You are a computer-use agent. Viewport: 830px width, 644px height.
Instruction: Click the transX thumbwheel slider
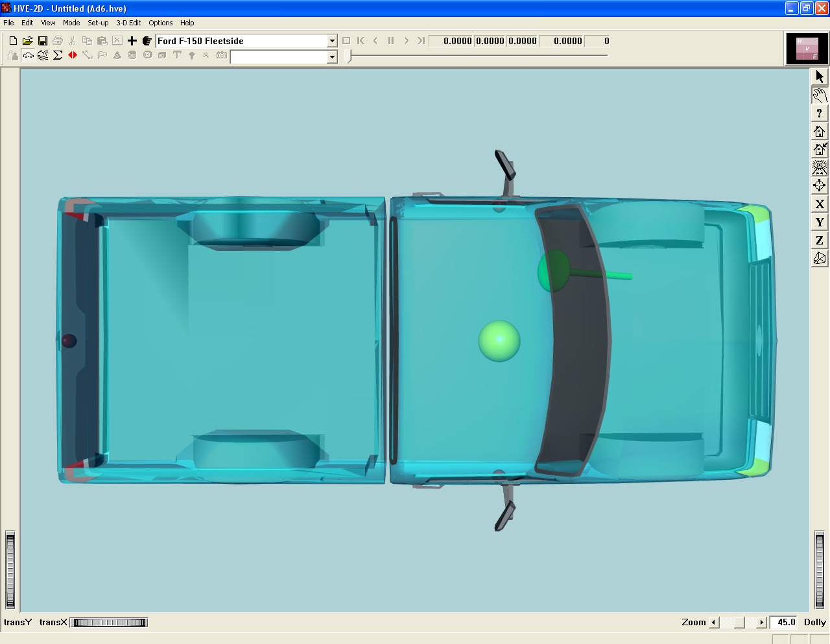click(x=109, y=623)
